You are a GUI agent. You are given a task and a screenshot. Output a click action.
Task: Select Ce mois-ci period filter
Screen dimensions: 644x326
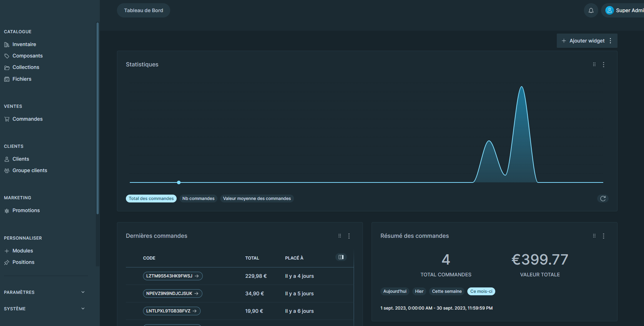(x=481, y=291)
